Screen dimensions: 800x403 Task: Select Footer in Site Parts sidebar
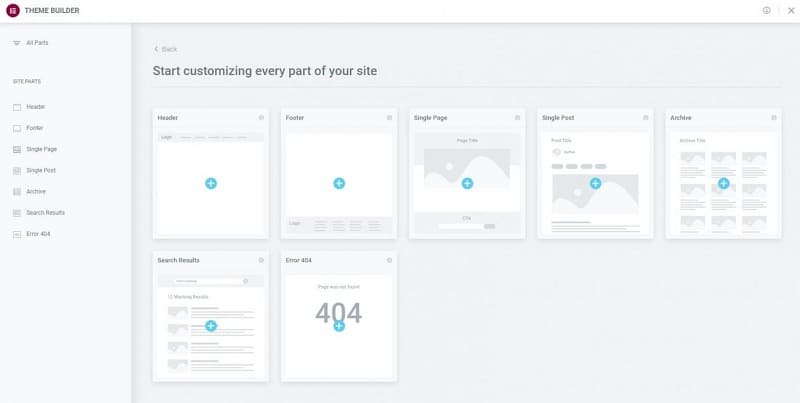34,128
